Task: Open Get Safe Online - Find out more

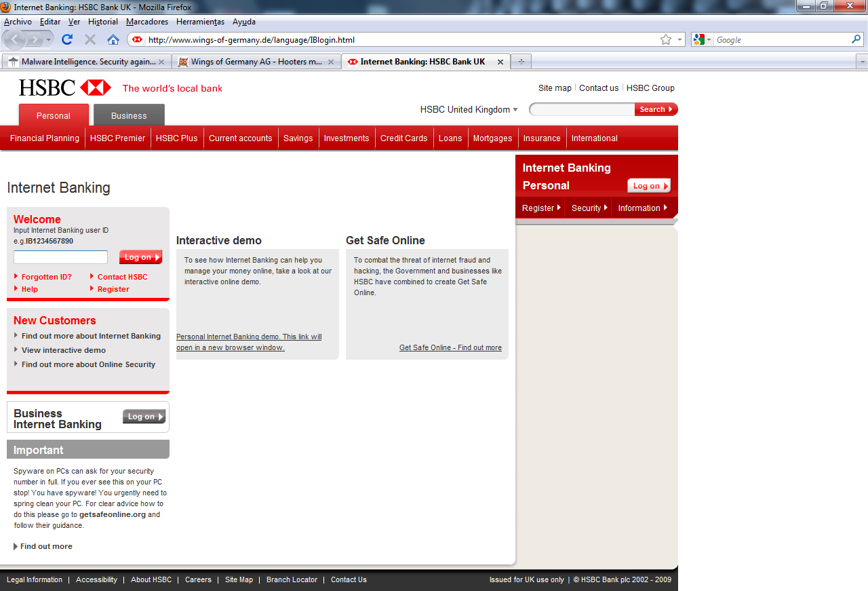Action: coord(450,347)
